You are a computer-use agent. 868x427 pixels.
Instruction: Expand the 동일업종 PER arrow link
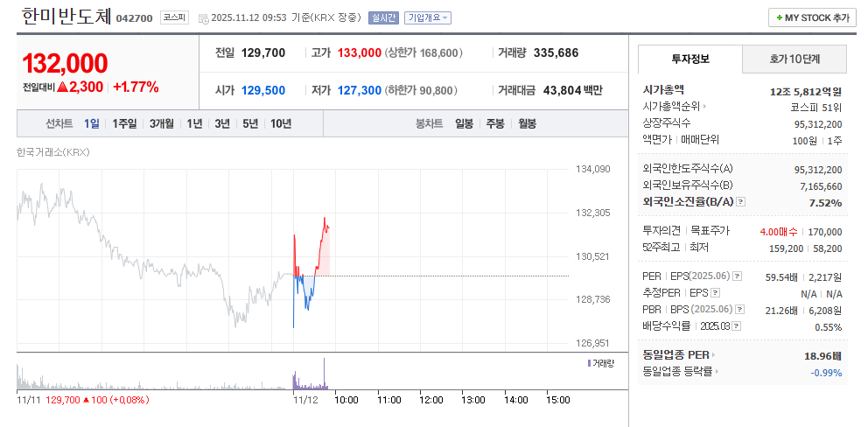pyautogui.click(x=713, y=355)
